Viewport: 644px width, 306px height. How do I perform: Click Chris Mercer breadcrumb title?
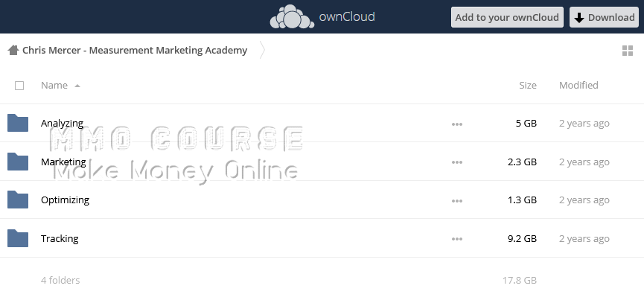pyautogui.click(x=135, y=51)
